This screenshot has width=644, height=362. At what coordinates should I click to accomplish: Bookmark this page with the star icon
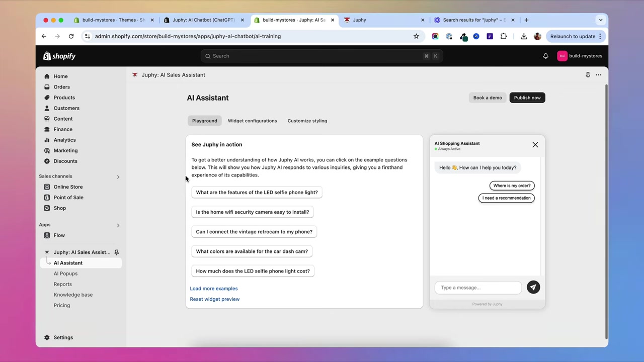click(416, 36)
